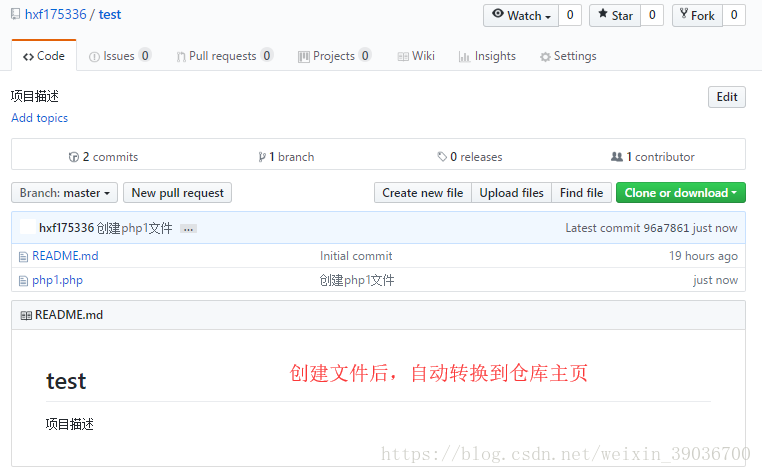
Task: Click the people icon beside 1 contributor
Action: 617,157
